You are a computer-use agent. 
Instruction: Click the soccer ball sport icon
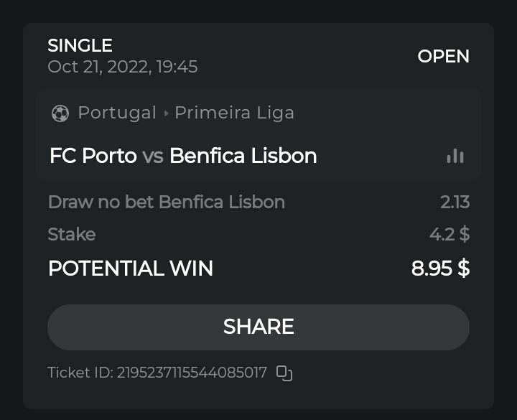coord(60,113)
